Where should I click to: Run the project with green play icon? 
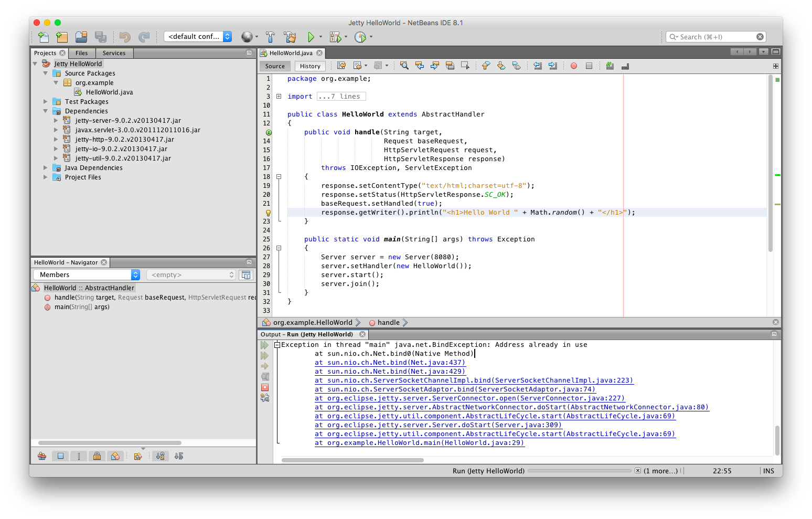coord(311,37)
